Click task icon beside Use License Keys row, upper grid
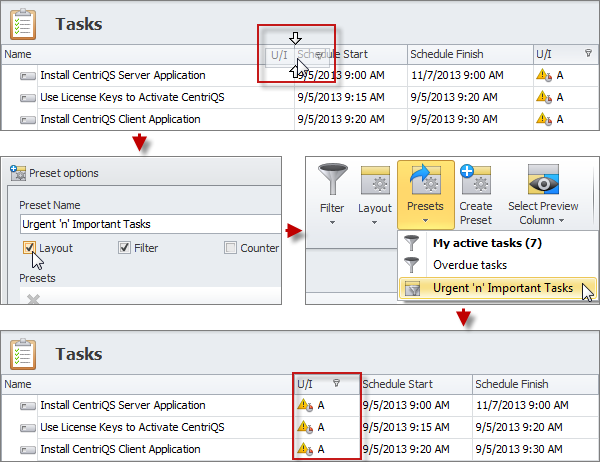The image size is (600, 462). pos(28,98)
